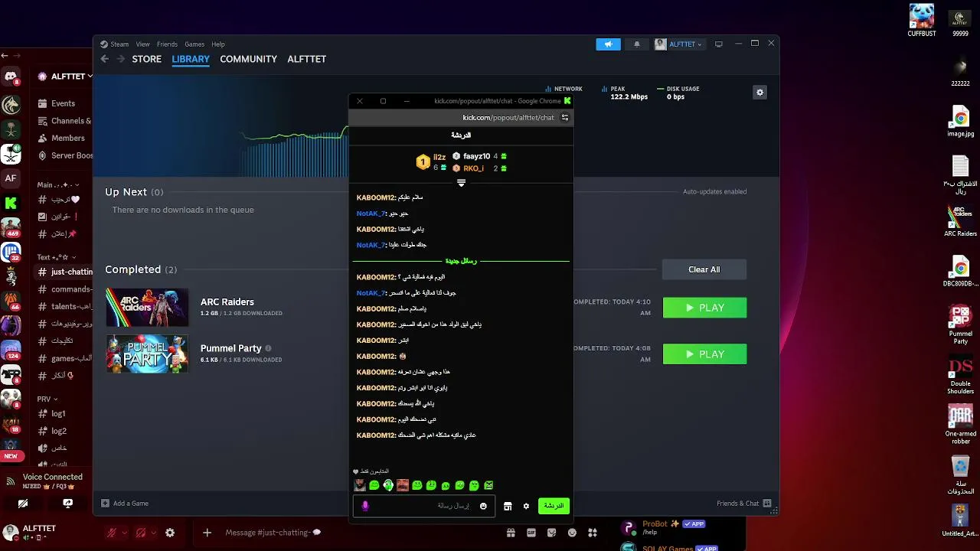Open Discord apps launcher icon
Screen dimensions: 980x551
click(x=592, y=533)
